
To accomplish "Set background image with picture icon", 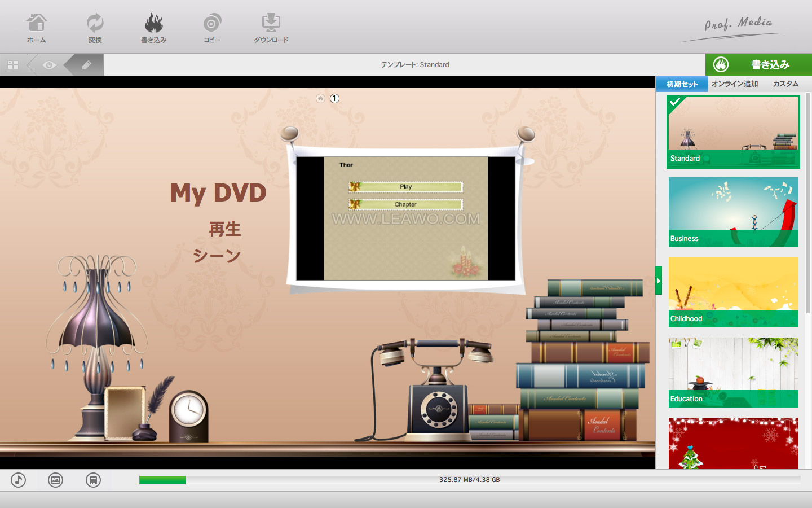I will tap(55, 480).
